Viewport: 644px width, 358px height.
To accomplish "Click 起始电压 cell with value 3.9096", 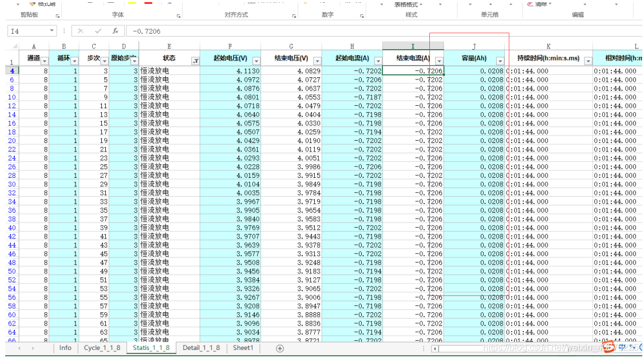I will point(230,324).
